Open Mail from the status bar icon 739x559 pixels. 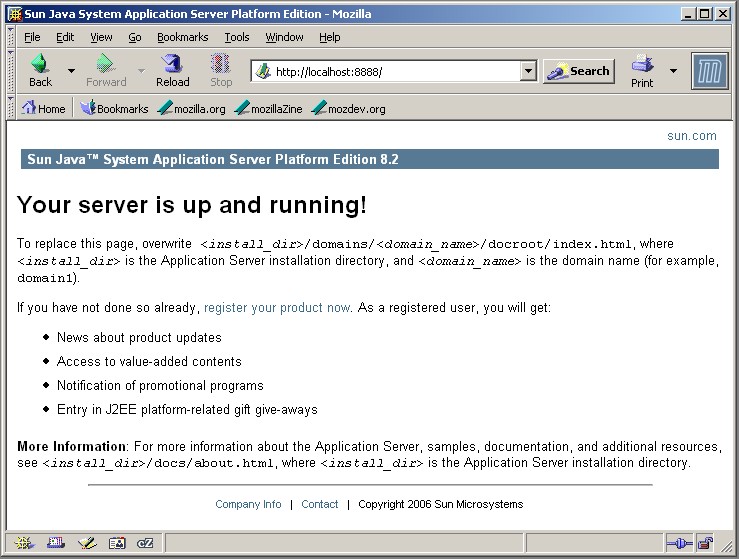(56, 543)
